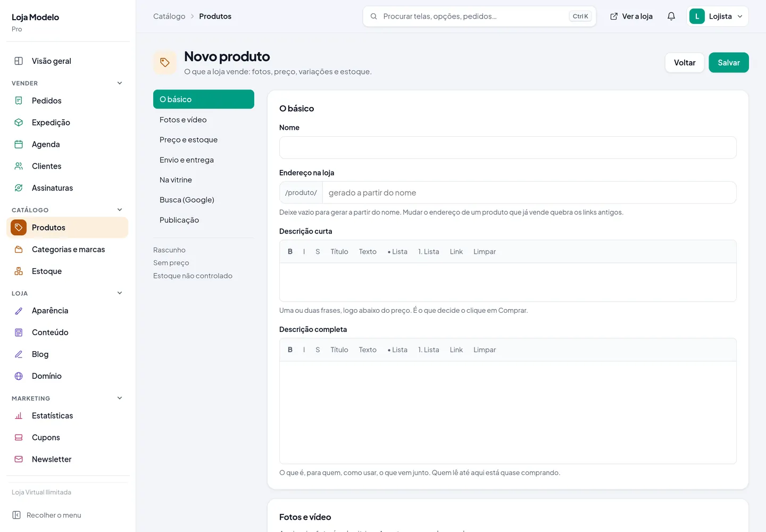Go to Fotos e vídeo section
Screen dimensions: 766x532
pyautogui.click(x=204, y=120)
